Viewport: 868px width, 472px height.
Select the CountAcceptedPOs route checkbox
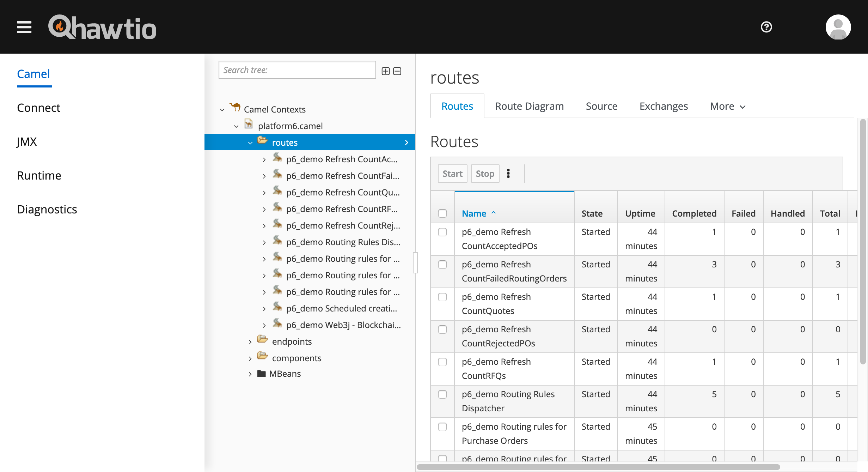[x=442, y=232]
